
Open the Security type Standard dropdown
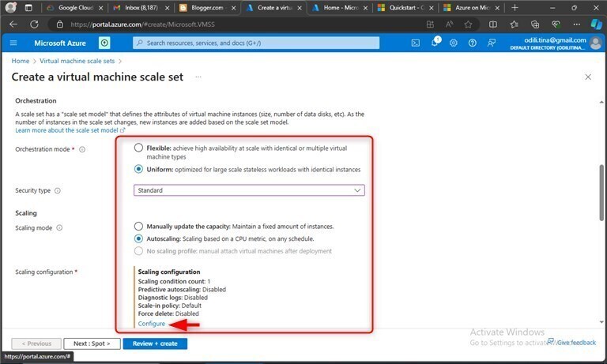[x=249, y=190]
